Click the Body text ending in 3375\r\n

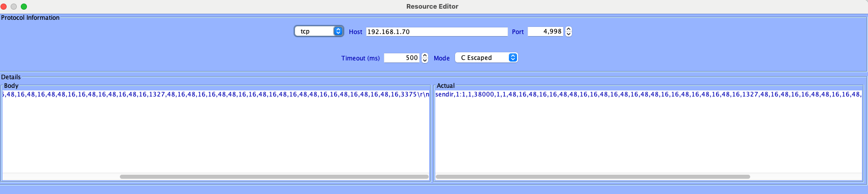click(x=216, y=94)
